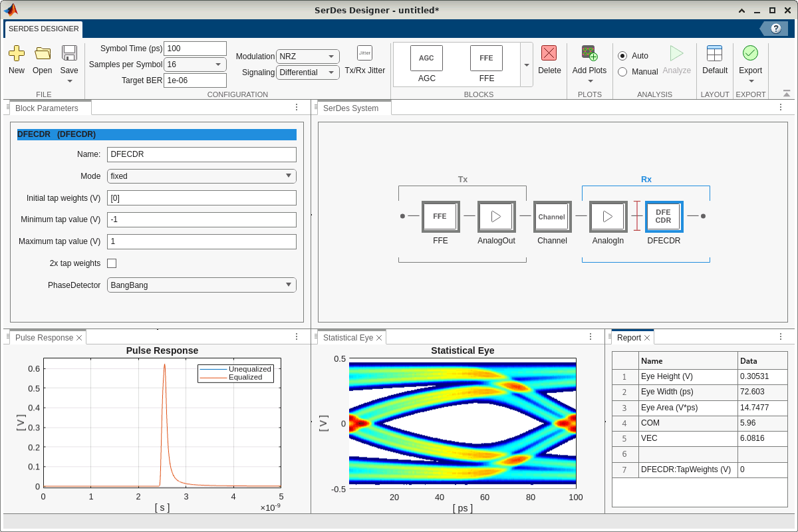Image resolution: width=798 pixels, height=532 pixels.
Task: Expand the Mode dropdown
Action: click(201, 176)
